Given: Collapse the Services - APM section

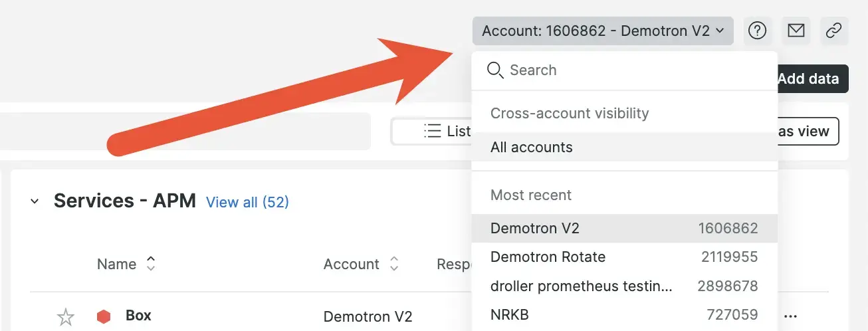Looking at the screenshot, I should click(35, 201).
